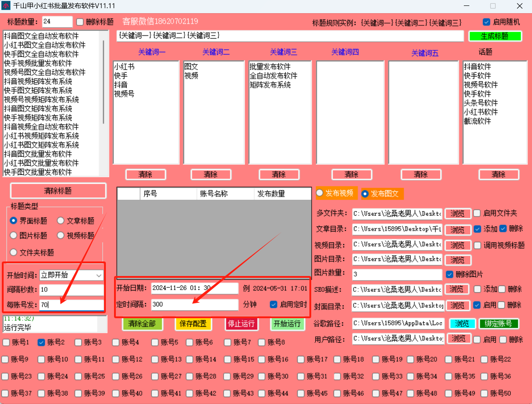Switch to 发布视频 mode
This screenshot has width=532, height=404.
319,193
